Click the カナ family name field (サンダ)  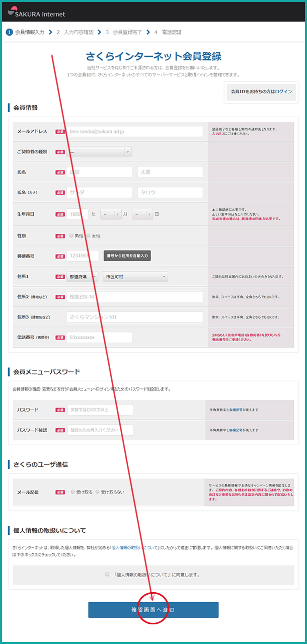[x=99, y=192]
